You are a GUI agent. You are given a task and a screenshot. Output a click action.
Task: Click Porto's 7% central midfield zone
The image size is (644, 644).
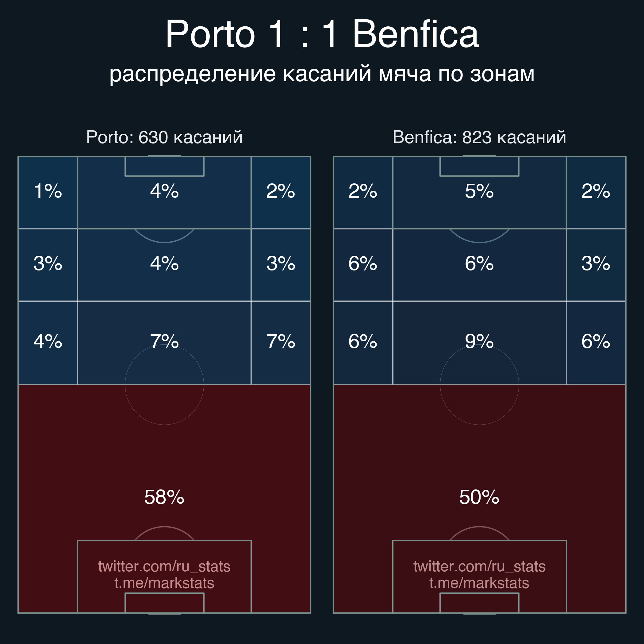click(x=164, y=343)
